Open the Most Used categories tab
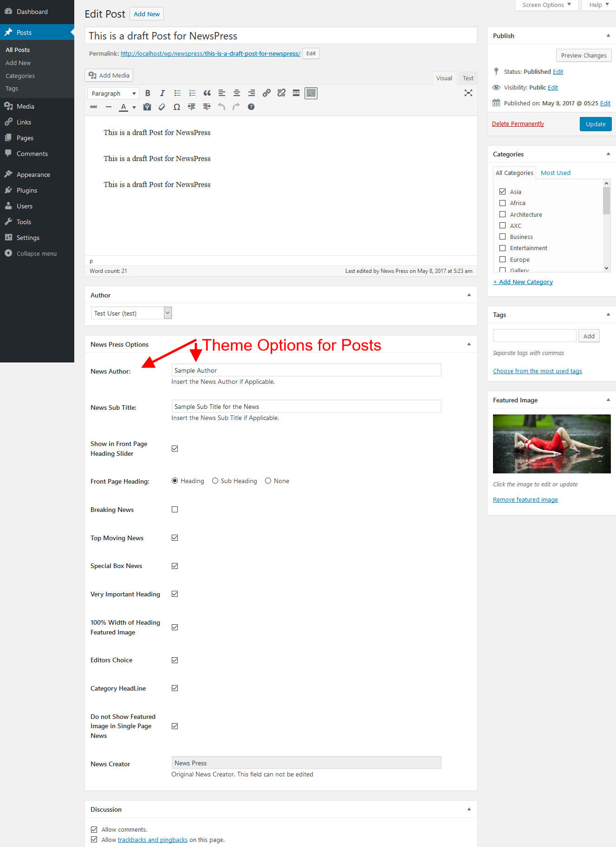616x847 pixels. tap(556, 173)
